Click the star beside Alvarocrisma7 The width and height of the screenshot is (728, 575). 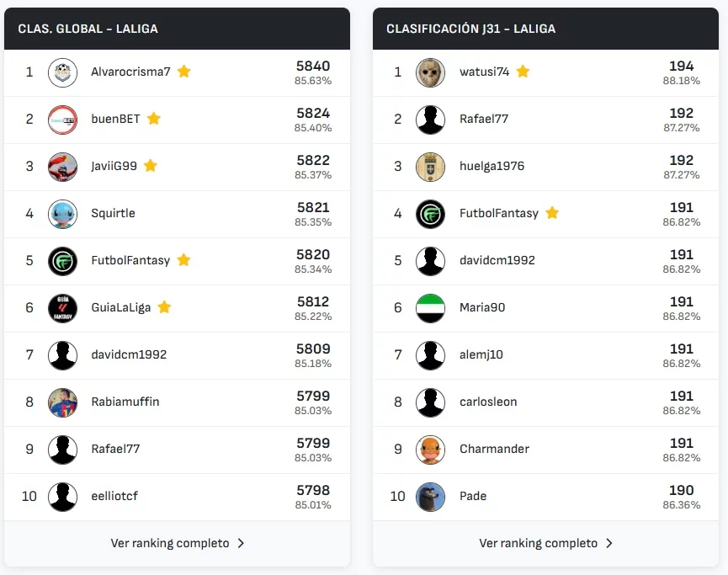(184, 72)
